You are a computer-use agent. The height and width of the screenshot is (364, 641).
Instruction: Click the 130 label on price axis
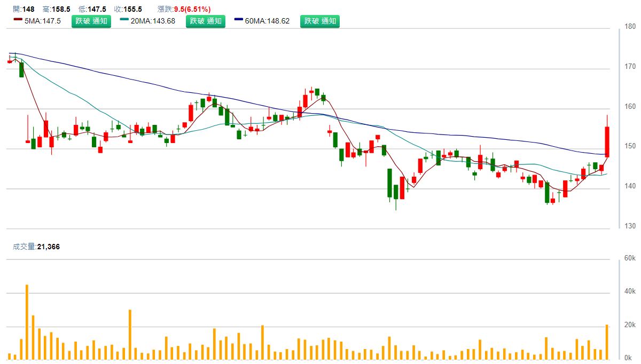(x=630, y=226)
